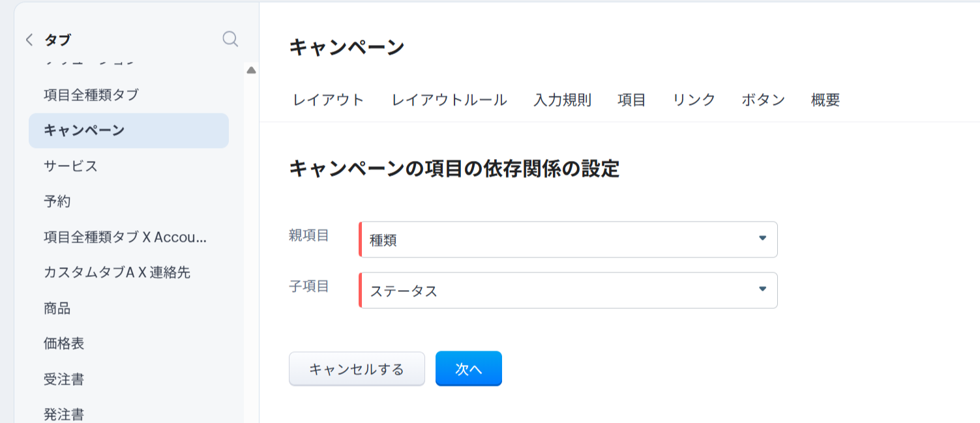Select the 項目 tab
The image size is (980, 423).
click(x=631, y=100)
